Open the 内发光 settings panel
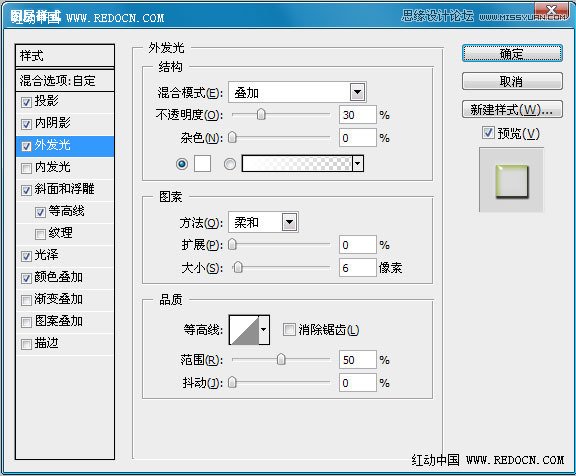 click(53, 167)
